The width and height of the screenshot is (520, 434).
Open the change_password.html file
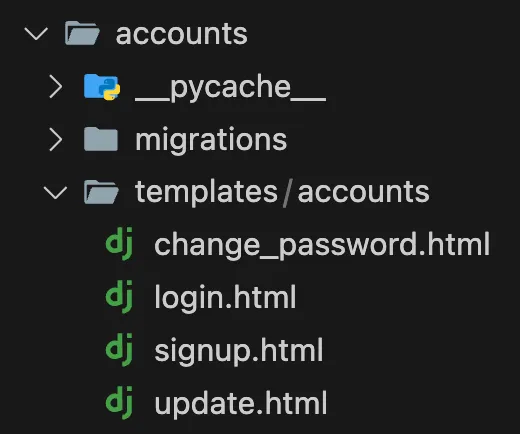coord(322,245)
